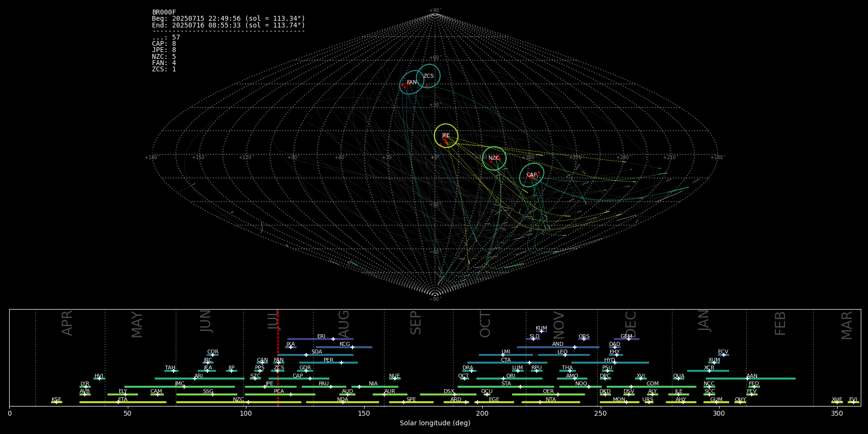The image size is (868, 434).
Task: Click the GEM shower label in timeline
Action: click(x=626, y=337)
